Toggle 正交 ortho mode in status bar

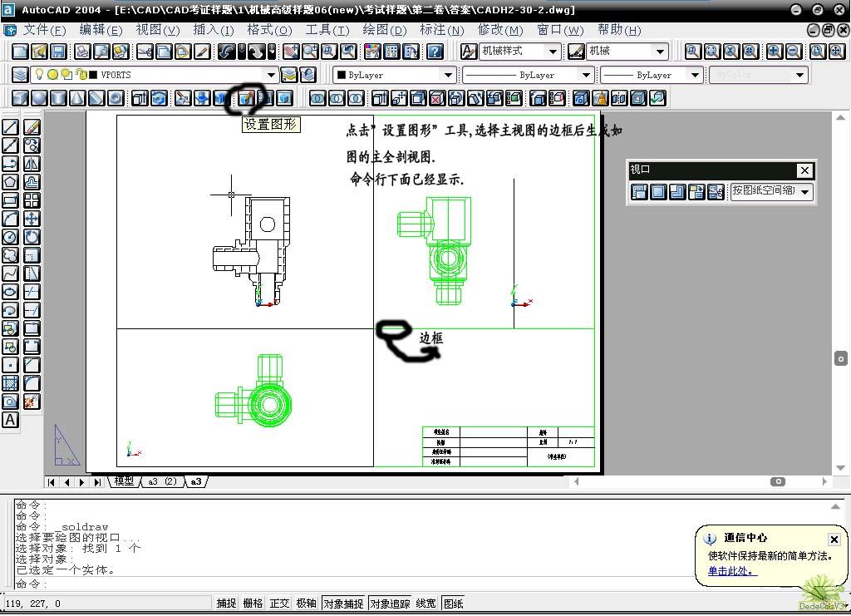click(279, 604)
